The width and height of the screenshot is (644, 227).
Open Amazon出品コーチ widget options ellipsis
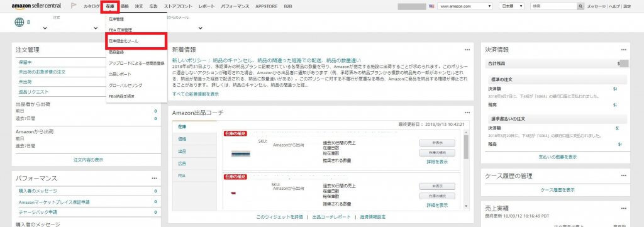click(467, 113)
